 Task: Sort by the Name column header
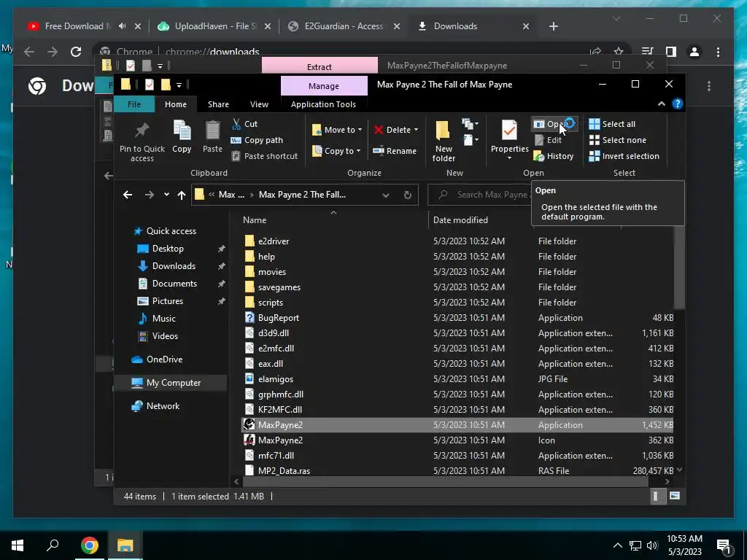(x=255, y=220)
